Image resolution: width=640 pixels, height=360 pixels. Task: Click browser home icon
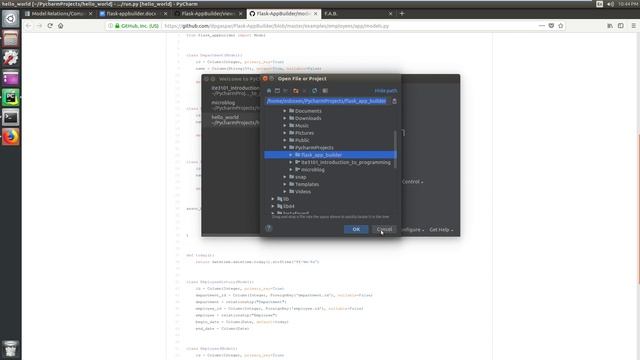pos(60,26)
